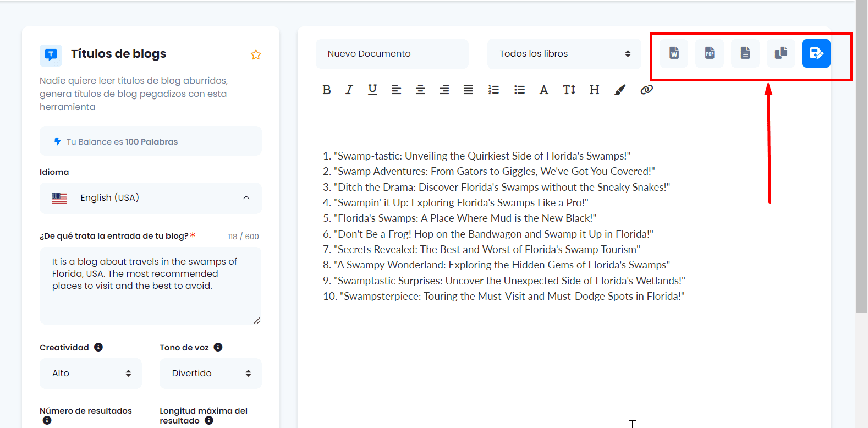Copy generated text to clipboard
868x428 pixels.
[x=781, y=53]
